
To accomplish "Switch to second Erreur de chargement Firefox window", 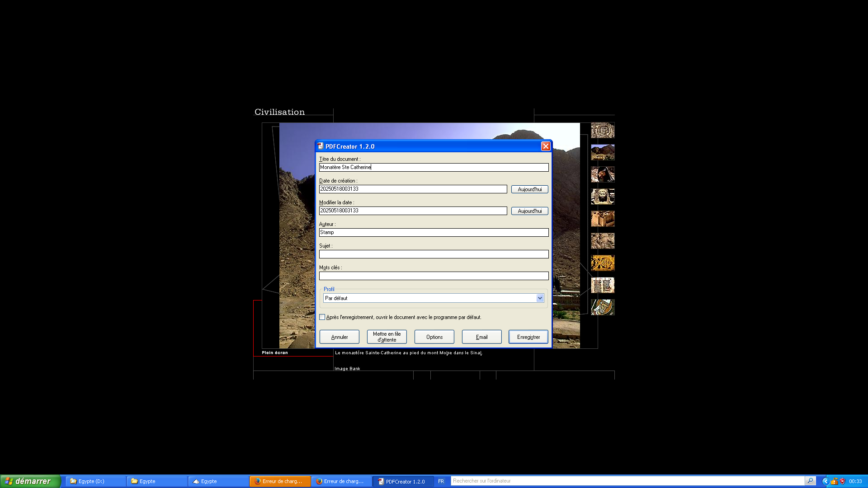I will (341, 481).
